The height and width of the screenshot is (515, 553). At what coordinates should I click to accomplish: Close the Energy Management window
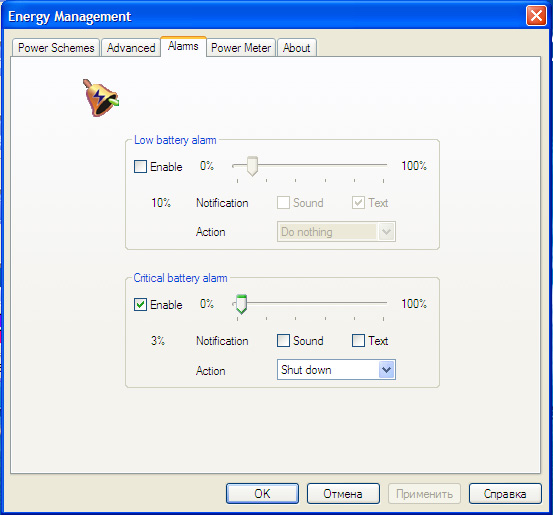coord(536,16)
